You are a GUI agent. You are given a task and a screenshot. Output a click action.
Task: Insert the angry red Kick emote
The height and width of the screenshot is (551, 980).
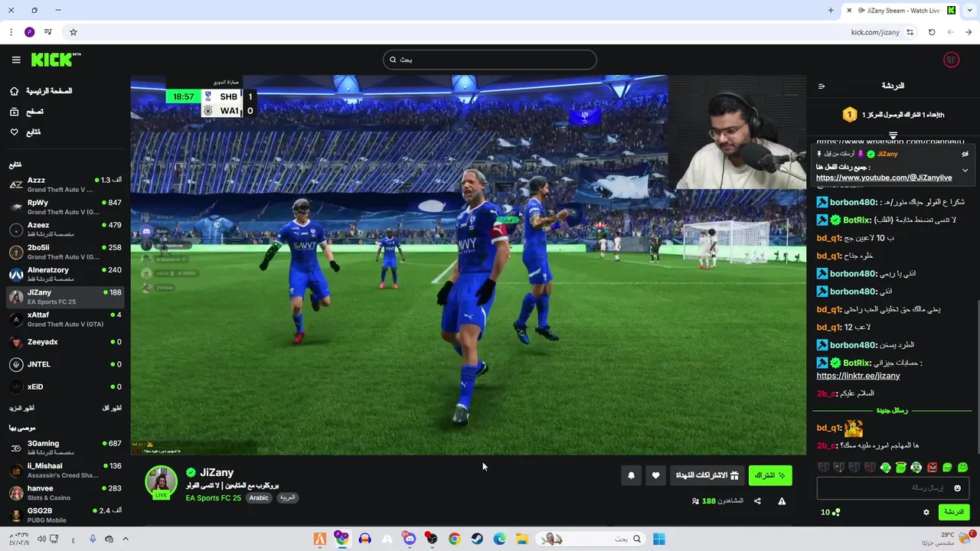point(932,467)
